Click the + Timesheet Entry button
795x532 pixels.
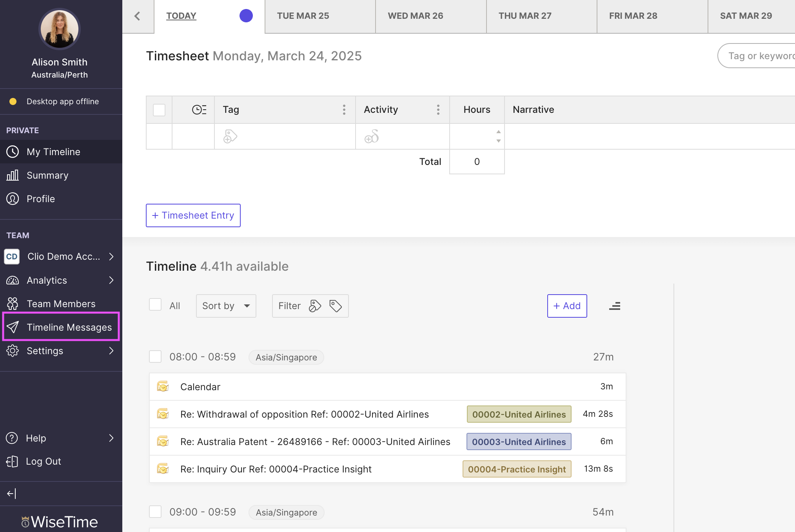[x=193, y=215]
